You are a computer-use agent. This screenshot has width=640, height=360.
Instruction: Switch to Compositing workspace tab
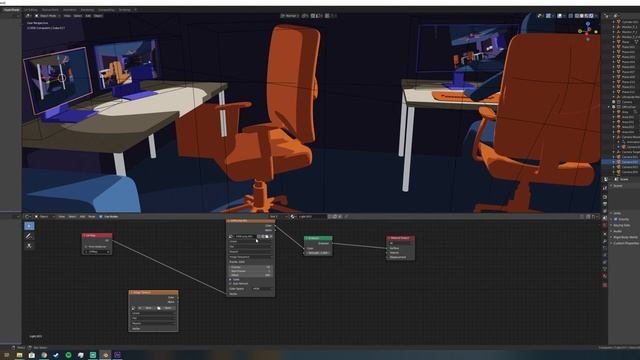[x=106, y=10]
